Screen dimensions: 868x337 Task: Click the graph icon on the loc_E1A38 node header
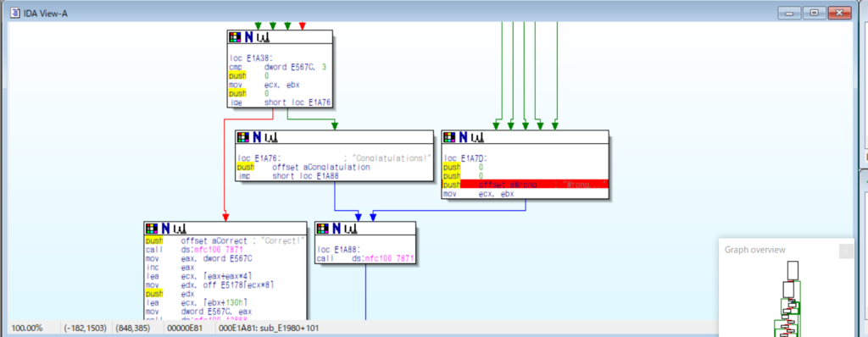pos(263,37)
